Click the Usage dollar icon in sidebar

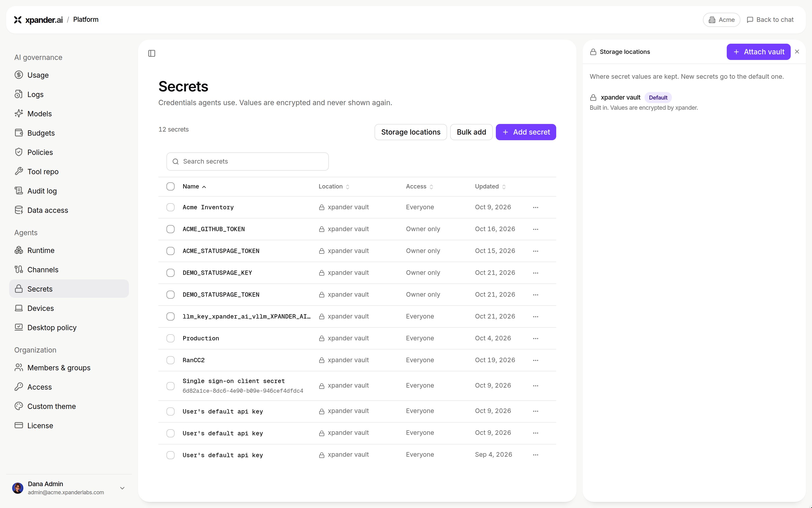click(19, 75)
